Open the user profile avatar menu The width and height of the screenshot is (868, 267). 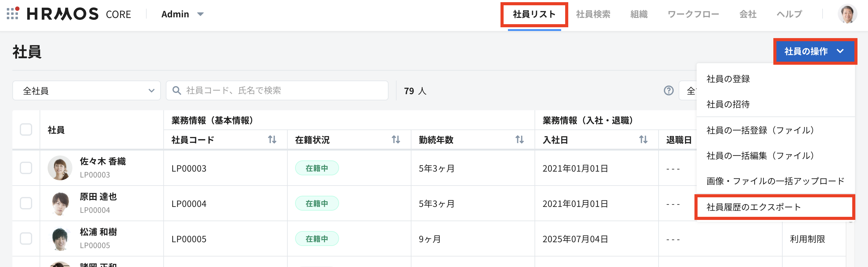coord(847,14)
